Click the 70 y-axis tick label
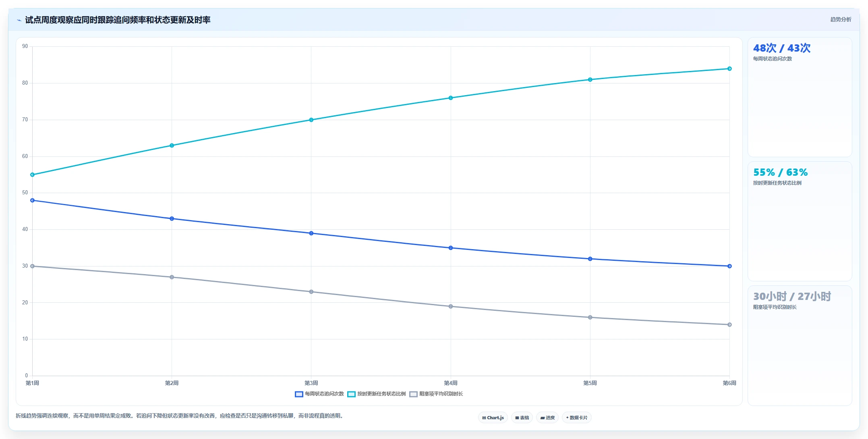This screenshot has height=439, width=868. tap(25, 120)
